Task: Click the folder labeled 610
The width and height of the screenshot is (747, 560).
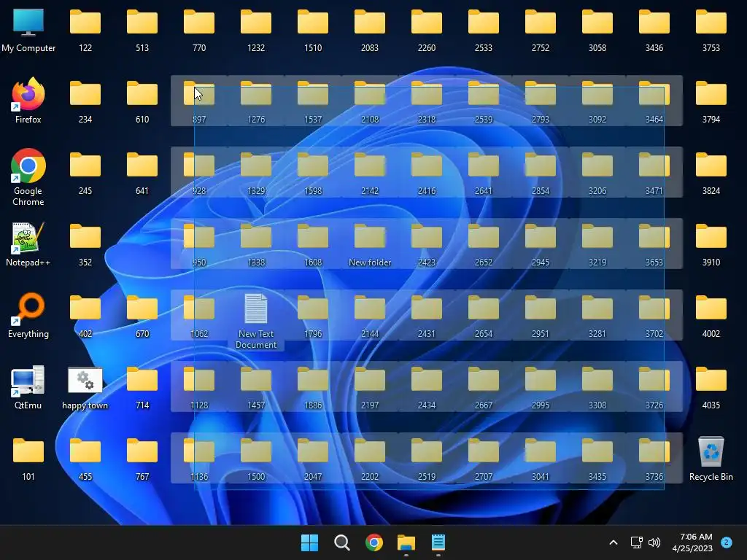Action: 142,101
